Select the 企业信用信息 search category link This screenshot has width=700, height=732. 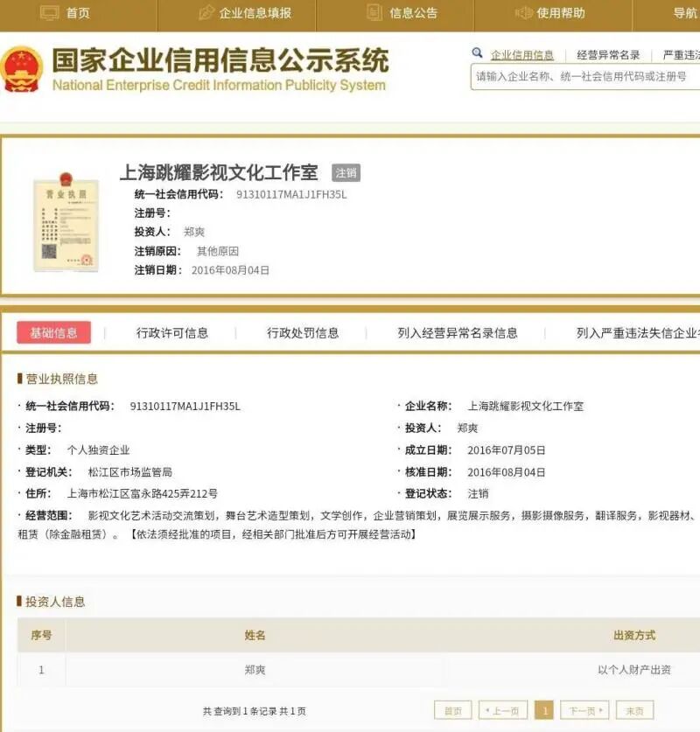(522, 55)
